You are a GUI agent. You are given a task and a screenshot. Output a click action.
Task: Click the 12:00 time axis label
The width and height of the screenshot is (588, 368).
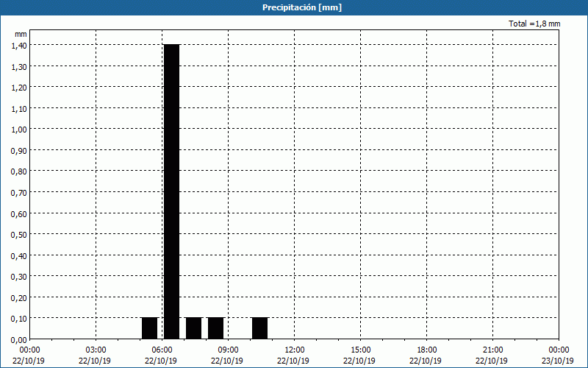tap(295, 350)
